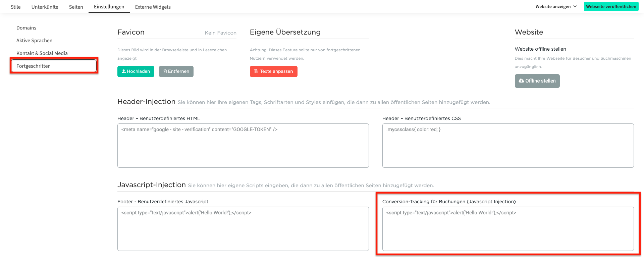Choose Fortgeschritten in the sidebar
Image resolution: width=644 pixels, height=262 pixels.
click(x=34, y=66)
